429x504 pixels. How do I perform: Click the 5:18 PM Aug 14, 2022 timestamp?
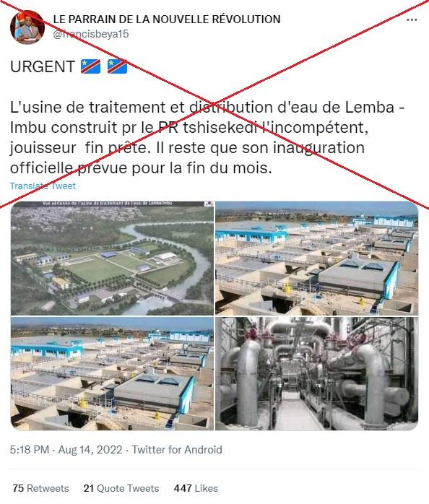point(66,450)
